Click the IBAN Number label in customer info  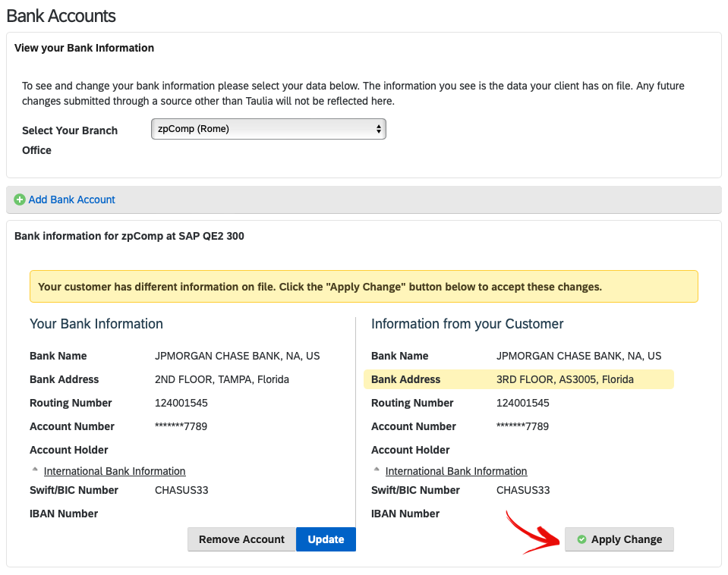point(405,514)
